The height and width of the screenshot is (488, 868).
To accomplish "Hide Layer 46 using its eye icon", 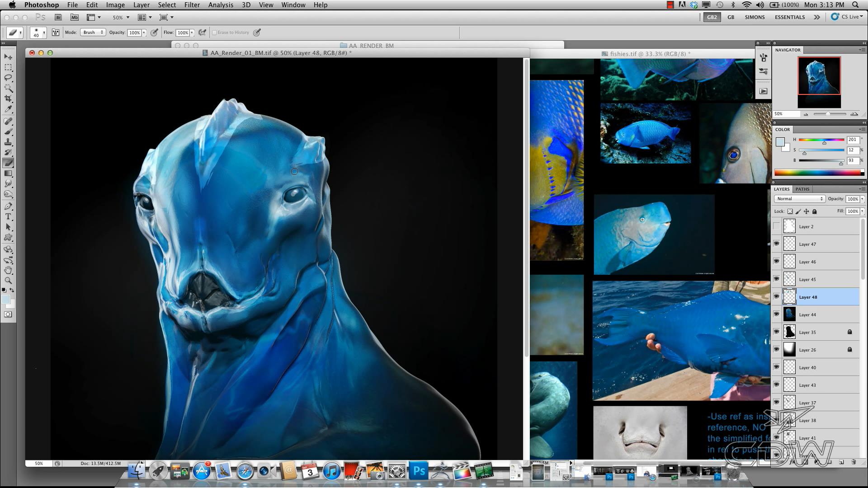I will coord(776,261).
